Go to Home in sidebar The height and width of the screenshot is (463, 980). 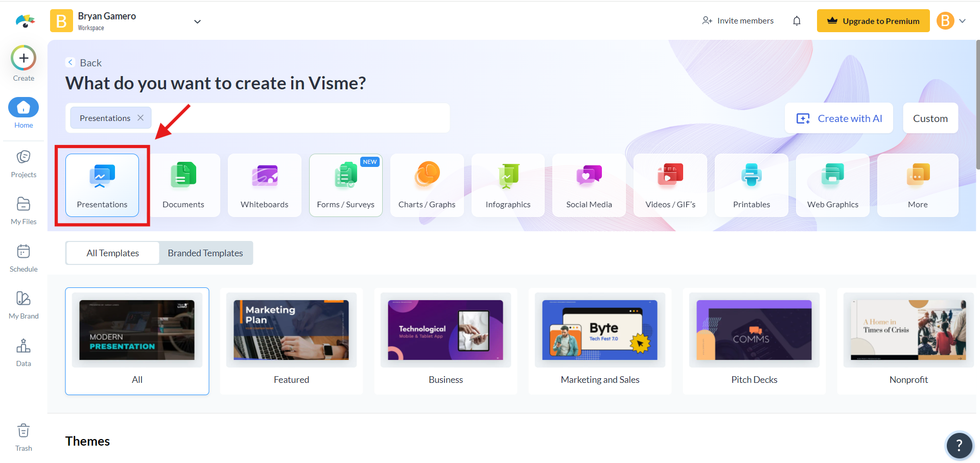(x=24, y=113)
